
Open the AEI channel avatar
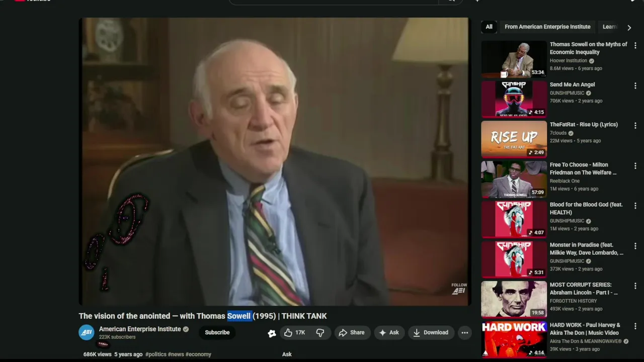(87, 332)
